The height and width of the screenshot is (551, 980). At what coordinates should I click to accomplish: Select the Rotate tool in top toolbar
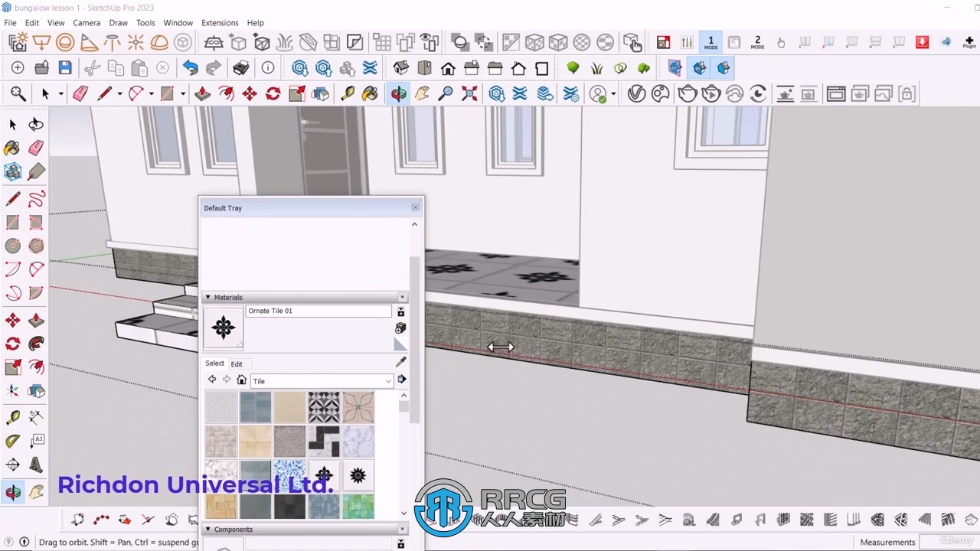pyautogui.click(x=273, y=94)
